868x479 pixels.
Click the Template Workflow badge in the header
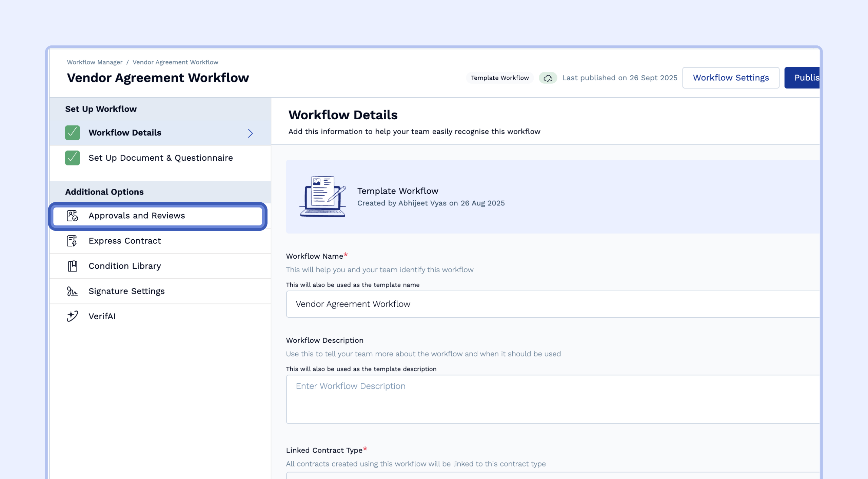coord(500,78)
